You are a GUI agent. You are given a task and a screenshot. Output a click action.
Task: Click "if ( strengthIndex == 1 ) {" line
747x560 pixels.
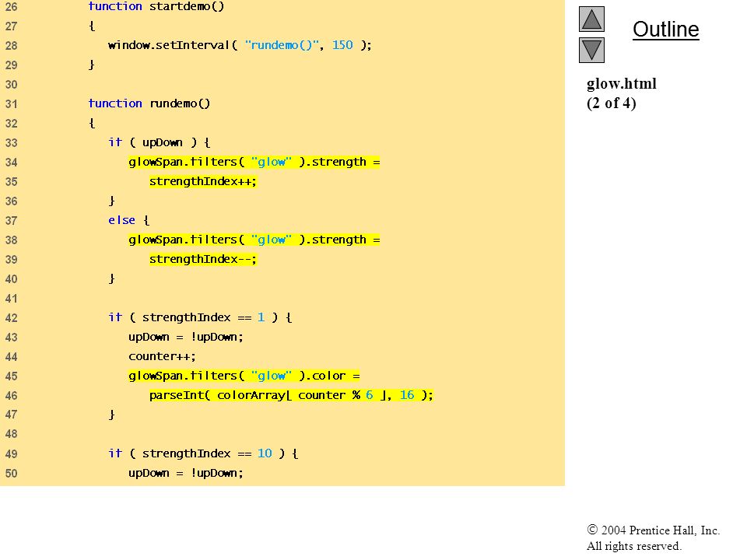[x=200, y=317]
